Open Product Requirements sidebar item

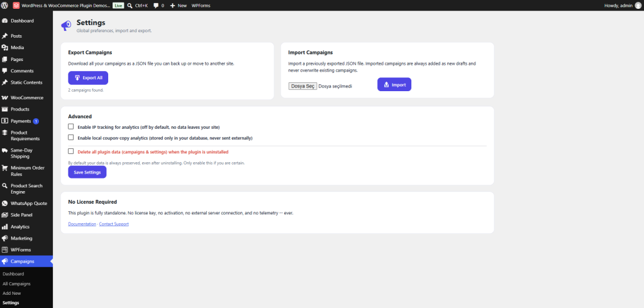click(26, 136)
